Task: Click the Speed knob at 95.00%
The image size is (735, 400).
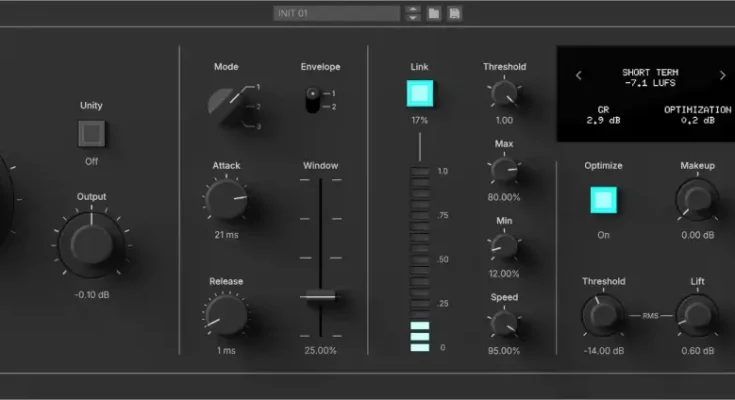Action: pos(504,323)
